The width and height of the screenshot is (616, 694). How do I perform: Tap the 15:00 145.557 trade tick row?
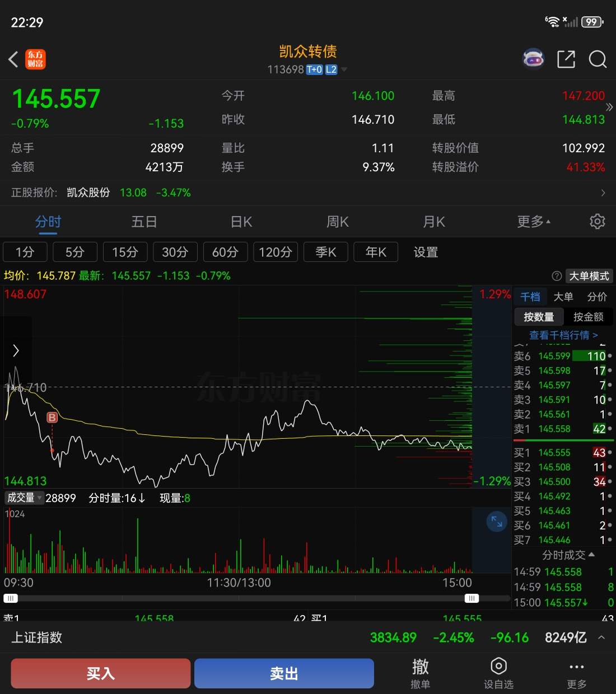tap(564, 602)
